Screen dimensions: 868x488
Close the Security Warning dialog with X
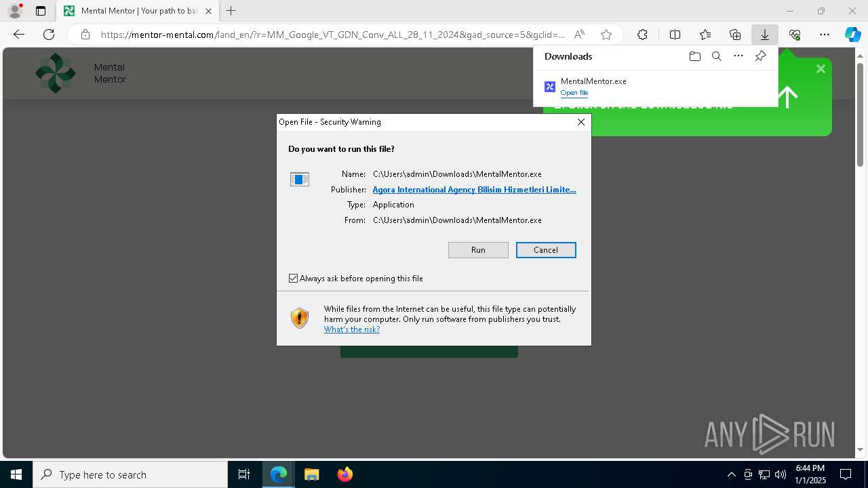pyautogui.click(x=580, y=122)
